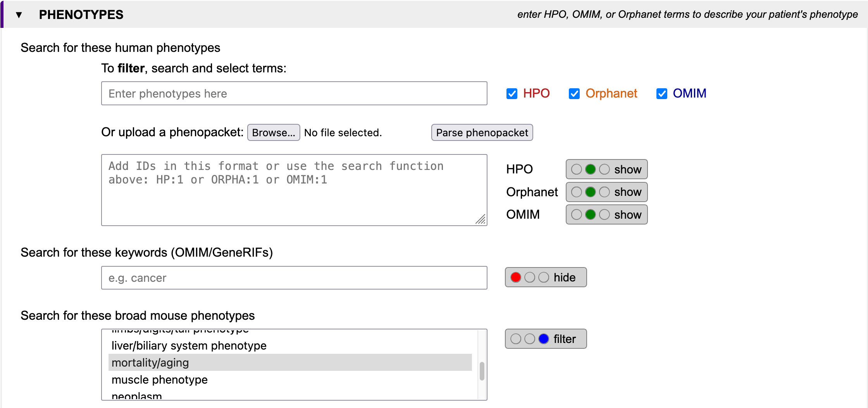Select the third radio in the HPO row
Image resolution: width=868 pixels, height=408 pixels.
[x=604, y=170]
